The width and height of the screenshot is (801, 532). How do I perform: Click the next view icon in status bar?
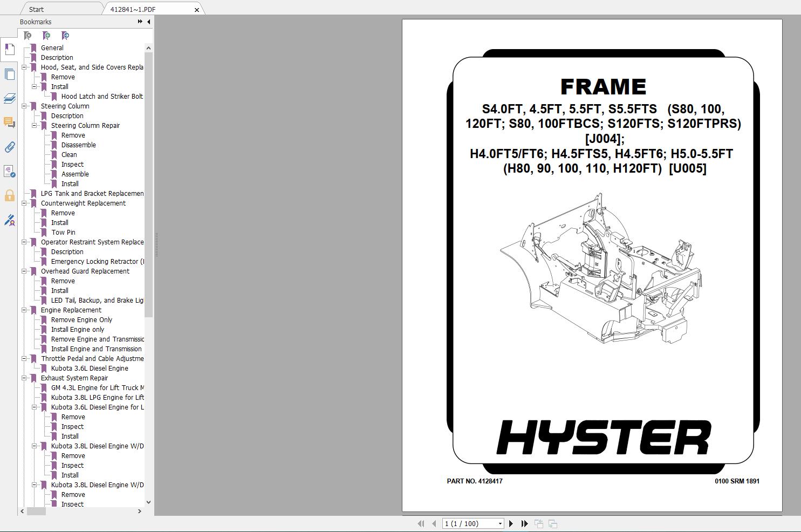click(552, 523)
